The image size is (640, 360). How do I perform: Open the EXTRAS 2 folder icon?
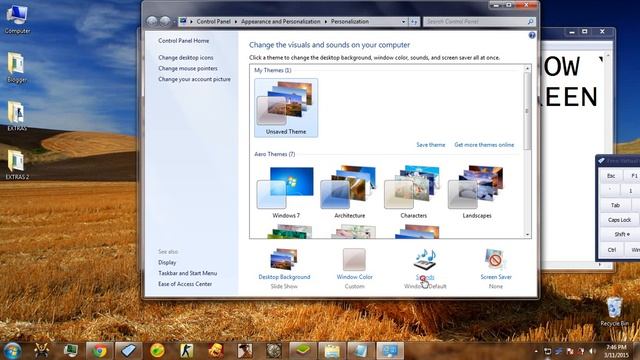tap(17, 164)
